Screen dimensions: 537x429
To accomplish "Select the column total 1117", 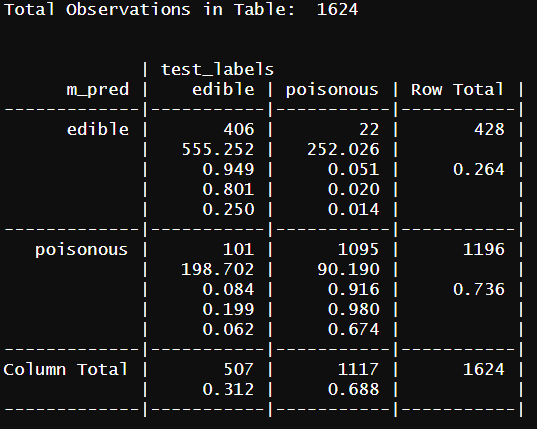I will pos(359,369).
